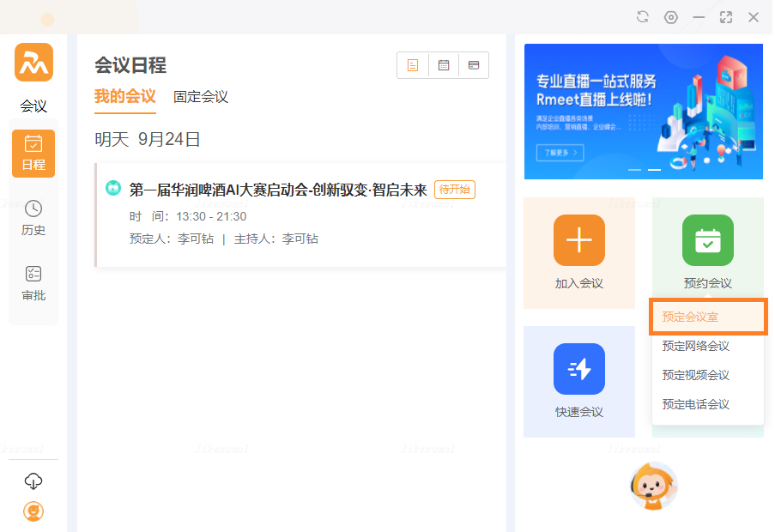Image resolution: width=775 pixels, height=532 pixels.
Task: Select the 日程 (Schedule) sidebar icon
Action: click(x=33, y=153)
